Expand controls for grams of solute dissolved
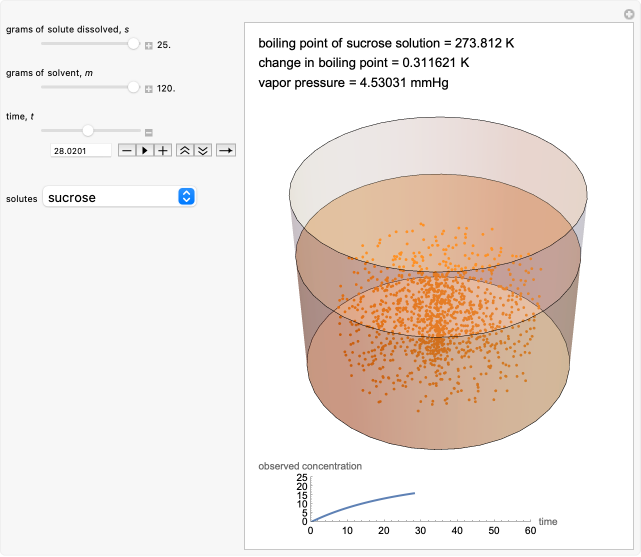The width and height of the screenshot is (641, 557). [x=148, y=46]
